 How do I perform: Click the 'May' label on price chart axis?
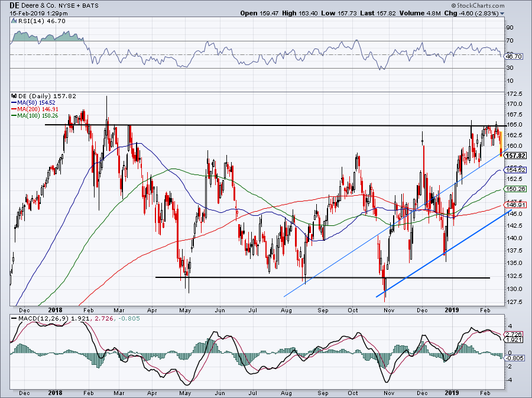(185, 310)
